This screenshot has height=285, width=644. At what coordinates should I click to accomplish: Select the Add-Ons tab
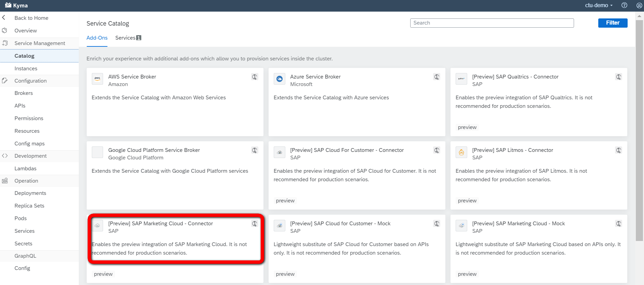click(97, 38)
